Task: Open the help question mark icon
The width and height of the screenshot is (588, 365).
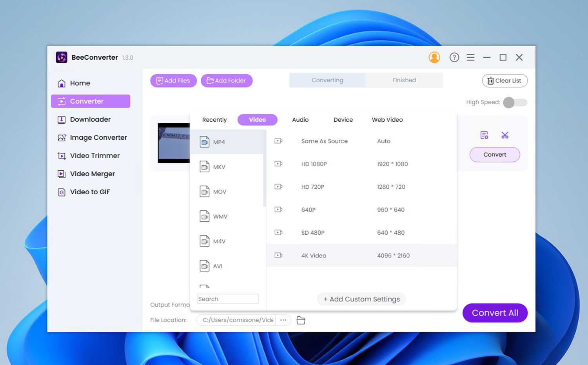Action: [454, 57]
